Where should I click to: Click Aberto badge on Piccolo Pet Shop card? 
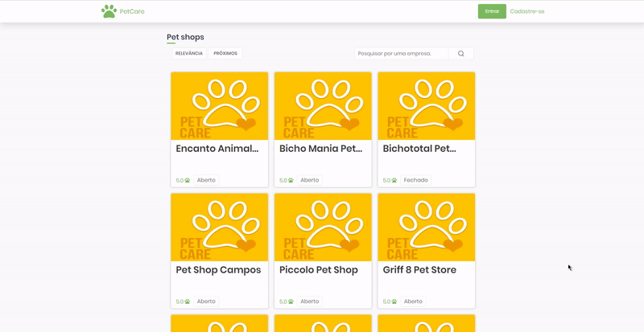tap(310, 301)
